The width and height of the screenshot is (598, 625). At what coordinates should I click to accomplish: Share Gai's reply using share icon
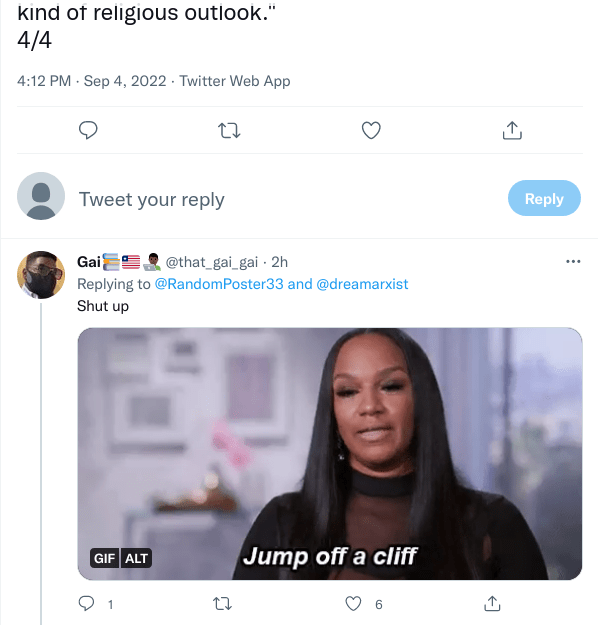(x=492, y=603)
